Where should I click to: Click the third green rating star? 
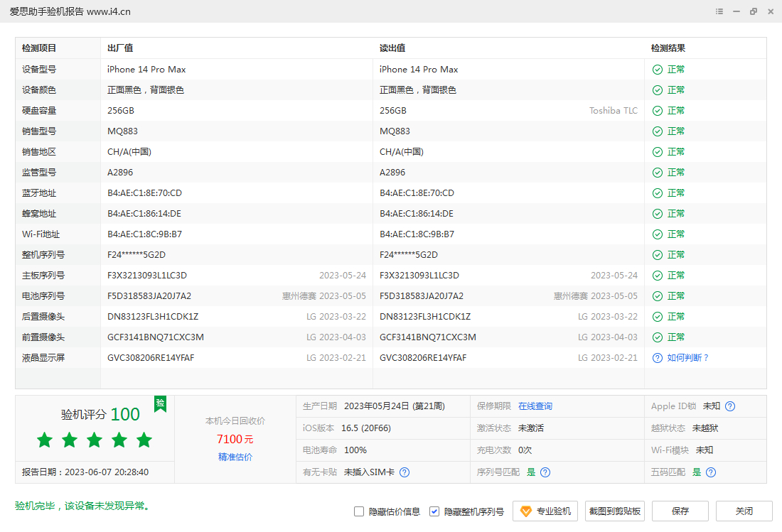[95, 440]
